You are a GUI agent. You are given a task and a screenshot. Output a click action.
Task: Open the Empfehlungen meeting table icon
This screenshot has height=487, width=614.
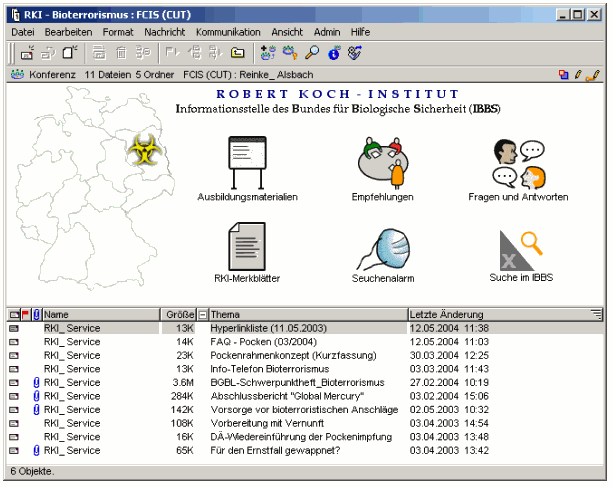(383, 162)
